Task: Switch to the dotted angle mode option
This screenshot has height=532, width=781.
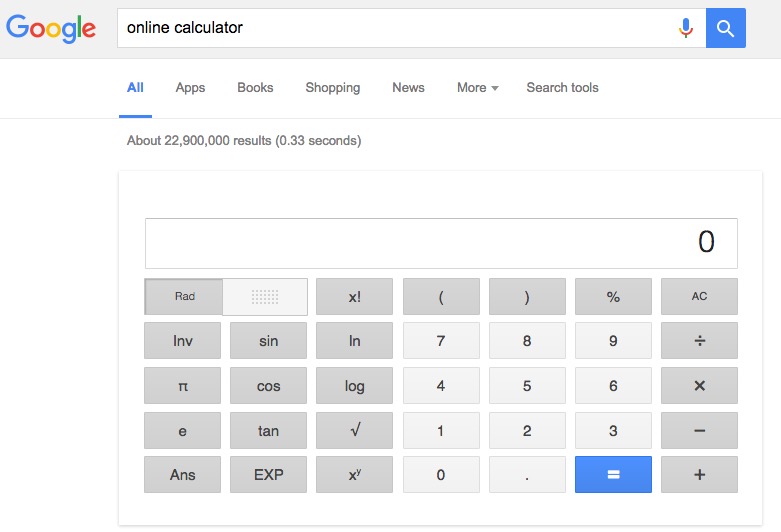Action: (265, 297)
